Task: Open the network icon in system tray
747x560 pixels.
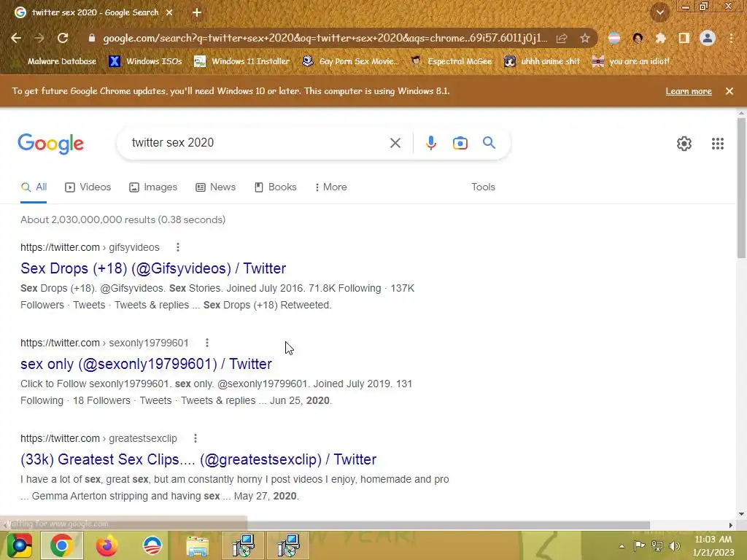Action: click(657, 545)
